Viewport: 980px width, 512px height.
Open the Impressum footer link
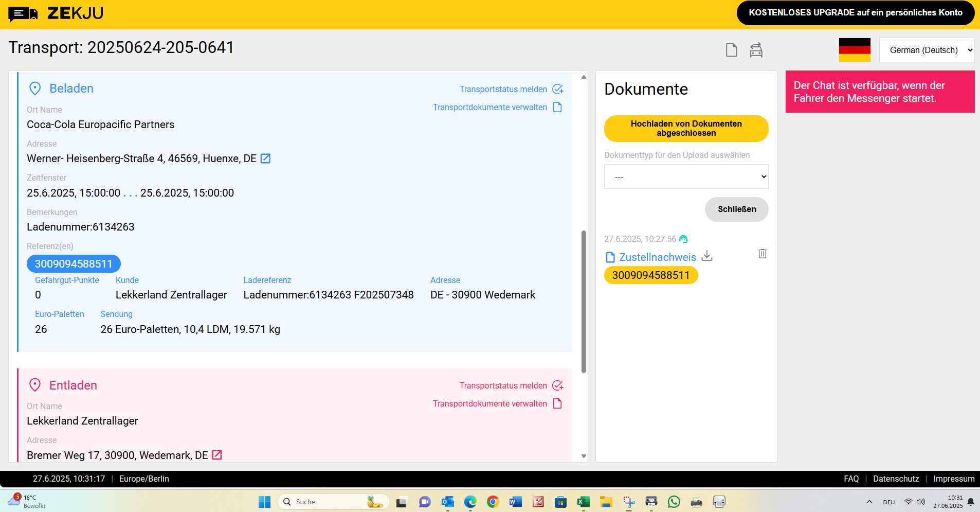(x=954, y=479)
